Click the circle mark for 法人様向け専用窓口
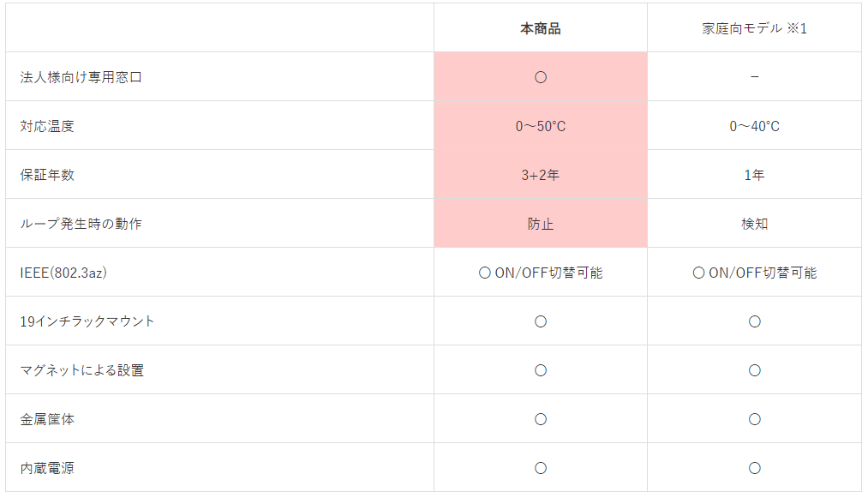The height and width of the screenshot is (498, 868). [541, 77]
